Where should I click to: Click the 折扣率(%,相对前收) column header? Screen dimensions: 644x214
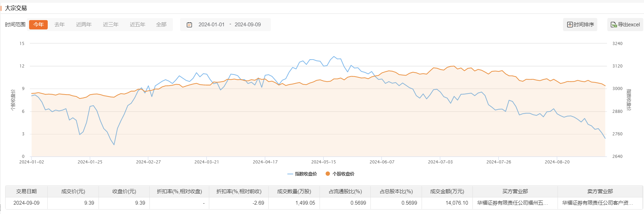coord(239,191)
